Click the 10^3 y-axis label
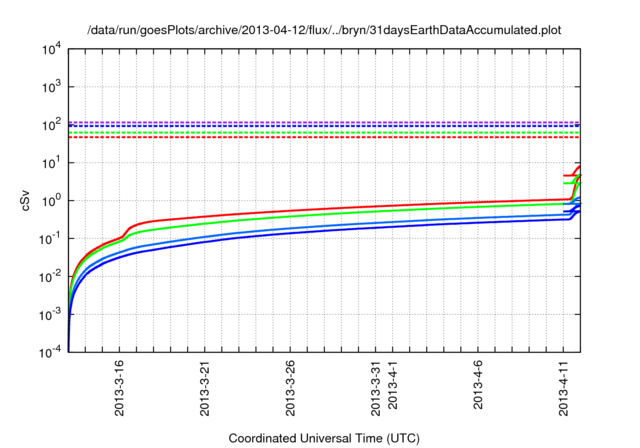Screen dimensions: 640x448 [52, 87]
